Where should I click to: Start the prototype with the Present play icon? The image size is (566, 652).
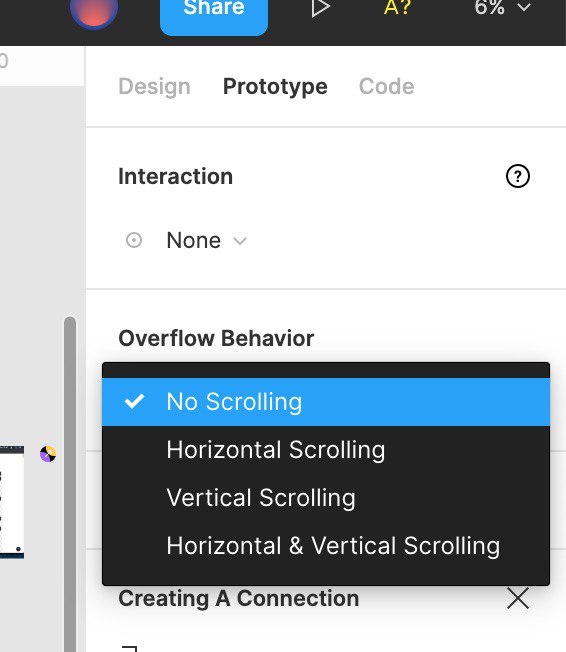pos(320,8)
